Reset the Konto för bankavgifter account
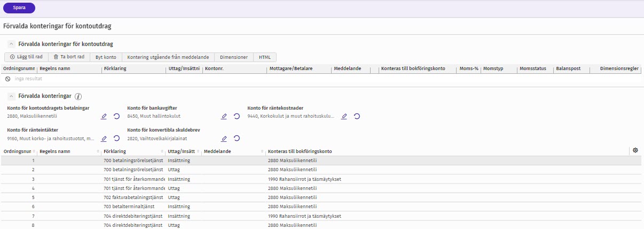Image resolution: width=644 pixels, height=229 pixels. pyautogui.click(x=237, y=116)
